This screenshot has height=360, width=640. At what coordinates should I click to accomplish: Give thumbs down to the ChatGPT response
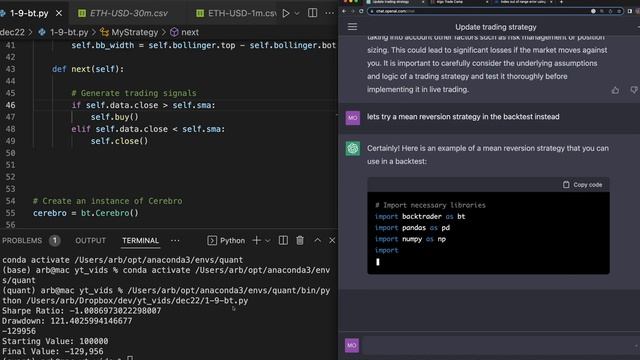pyautogui.click(x=633, y=90)
